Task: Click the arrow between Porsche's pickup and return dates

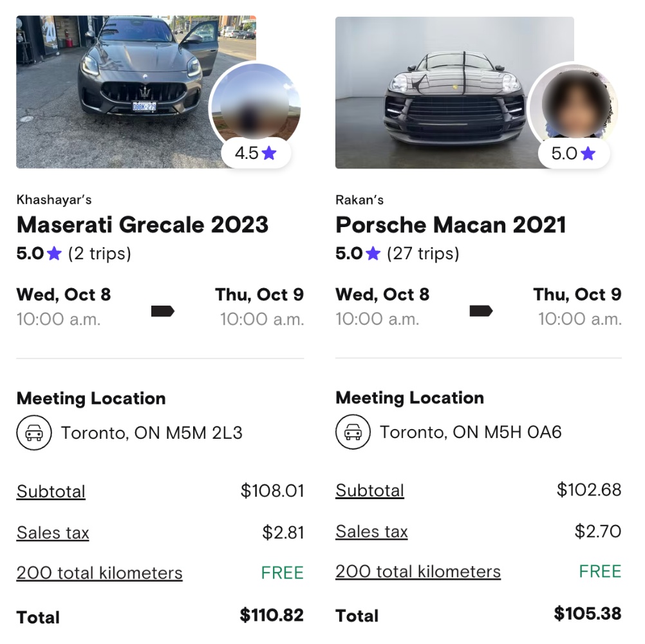Action: (x=481, y=311)
